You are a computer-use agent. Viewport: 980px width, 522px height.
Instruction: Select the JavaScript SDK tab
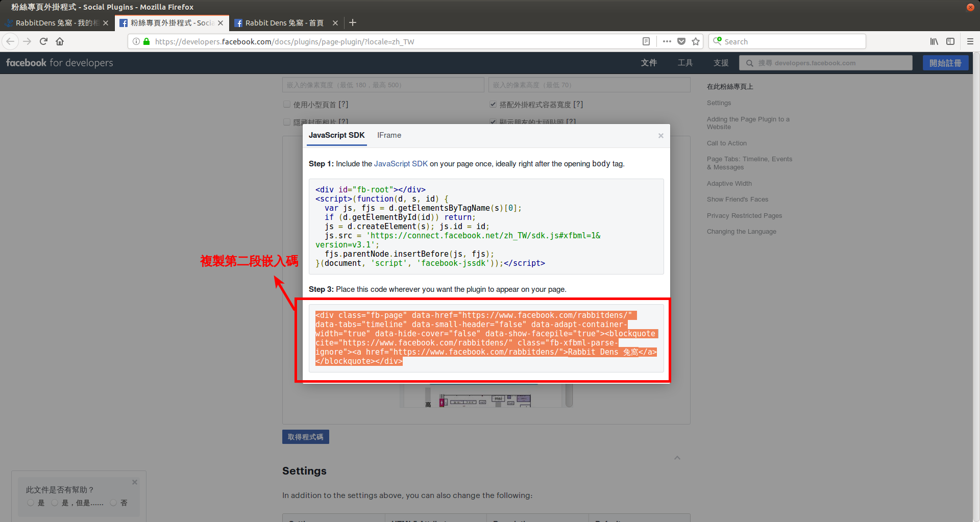[336, 135]
